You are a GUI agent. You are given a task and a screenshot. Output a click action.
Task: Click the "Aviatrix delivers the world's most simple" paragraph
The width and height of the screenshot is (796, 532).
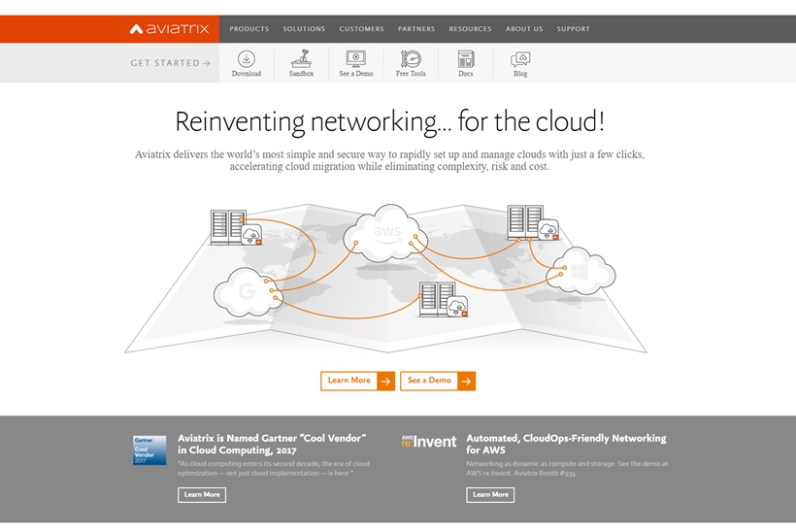(x=389, y=160)
